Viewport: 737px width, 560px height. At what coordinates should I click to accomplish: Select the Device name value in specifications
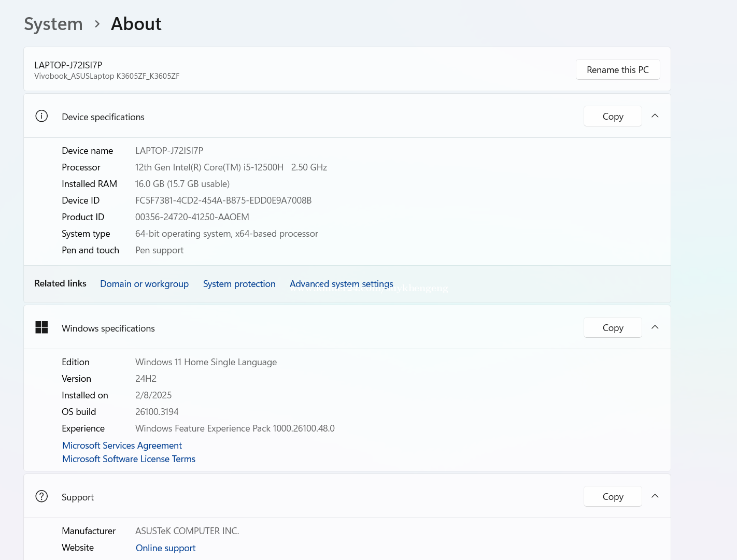(x=169, y=151)
